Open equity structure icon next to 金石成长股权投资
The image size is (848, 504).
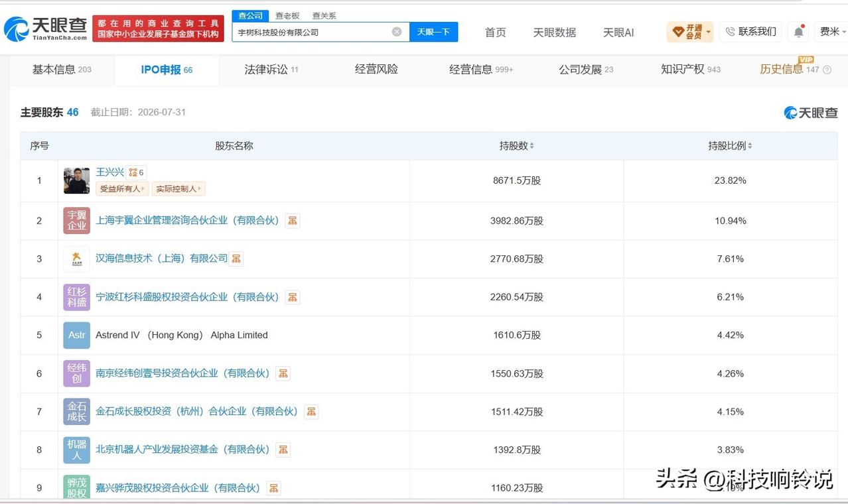tap(311, 412)
